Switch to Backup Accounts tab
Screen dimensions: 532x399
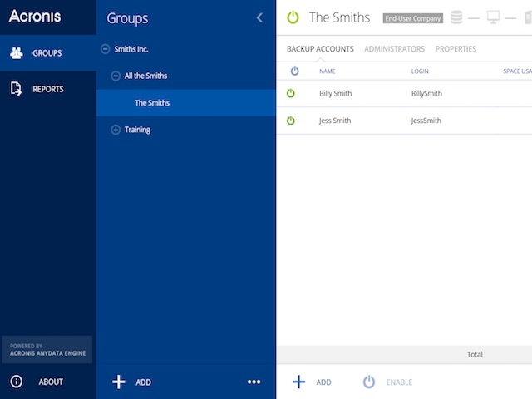(320, 49)
